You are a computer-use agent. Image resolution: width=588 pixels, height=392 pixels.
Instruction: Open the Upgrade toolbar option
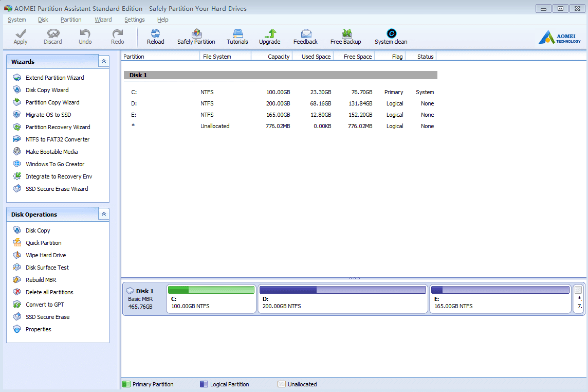tap(270, 34)
